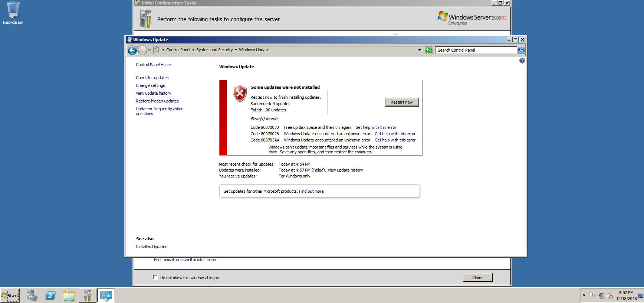Maximize the Windows Update window
644x303 pixels.
coord(516,39)
